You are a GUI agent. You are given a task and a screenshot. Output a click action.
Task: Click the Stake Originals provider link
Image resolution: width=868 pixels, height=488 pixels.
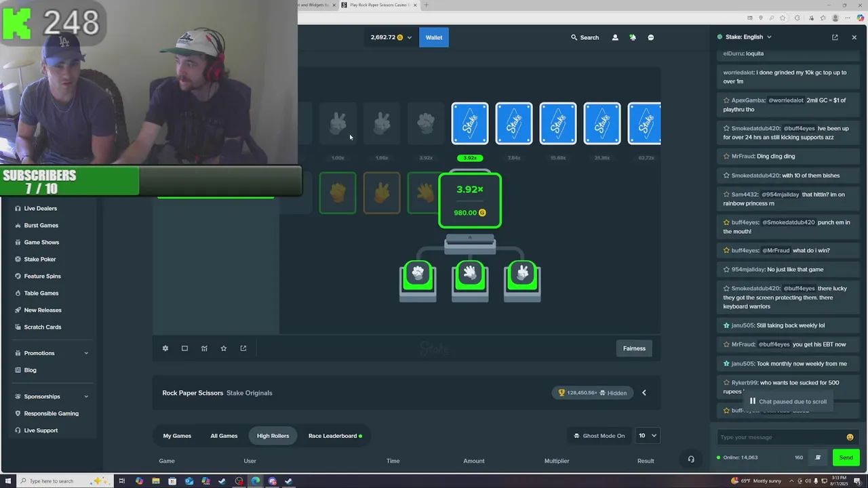[250, 393]
